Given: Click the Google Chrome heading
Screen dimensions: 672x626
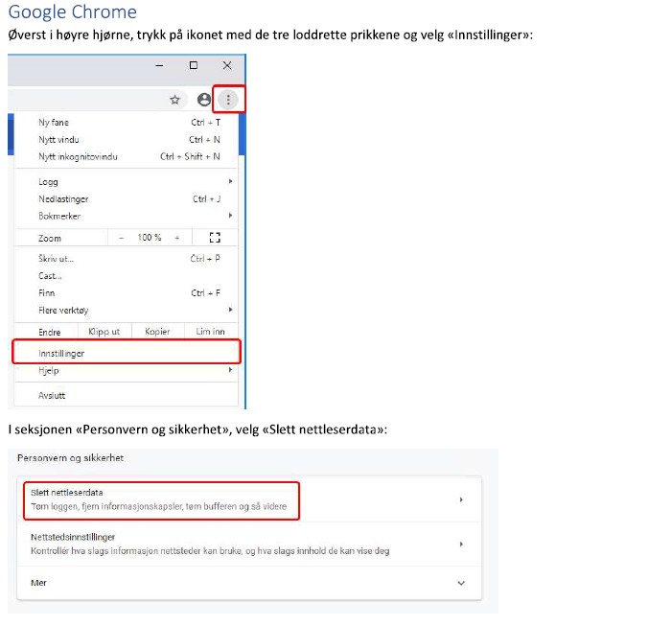Looking at the screenshot, I should point(73,12).
